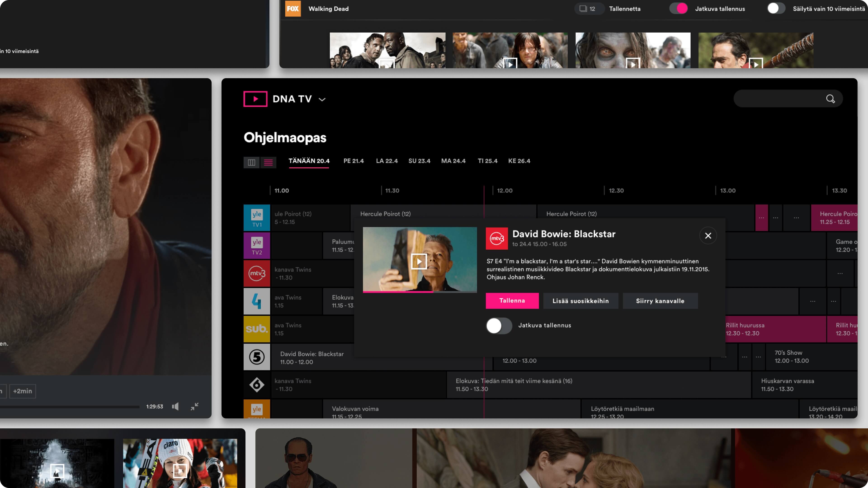The image size is (868, 488).
Task: Open 70's Show 12.00 - 13.00 program
Action: pyautogui.click(x=812, y=357)
